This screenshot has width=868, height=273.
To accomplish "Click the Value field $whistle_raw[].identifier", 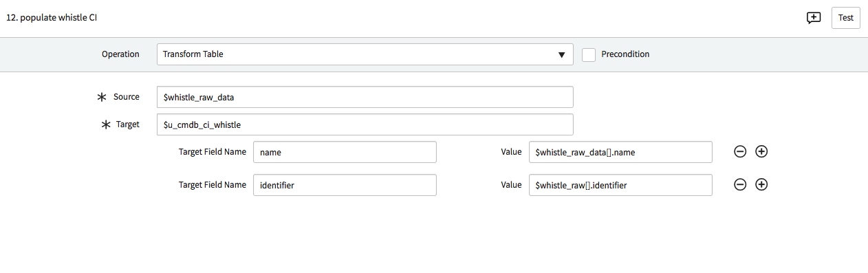I will click(x=620, y=185).
